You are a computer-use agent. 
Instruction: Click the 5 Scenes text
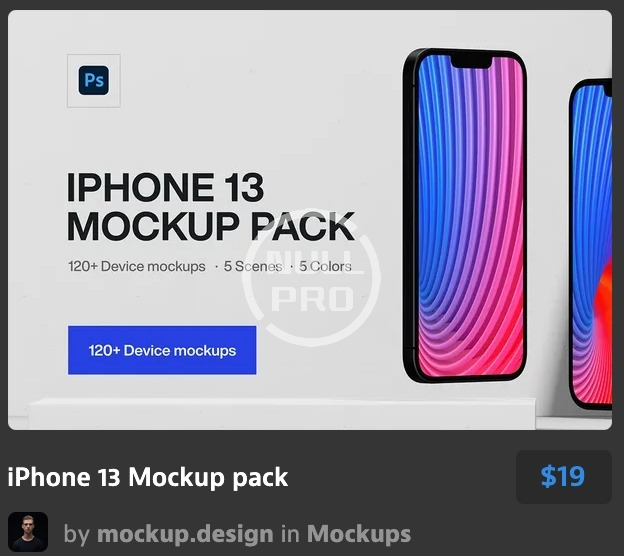tap(253, 266)
